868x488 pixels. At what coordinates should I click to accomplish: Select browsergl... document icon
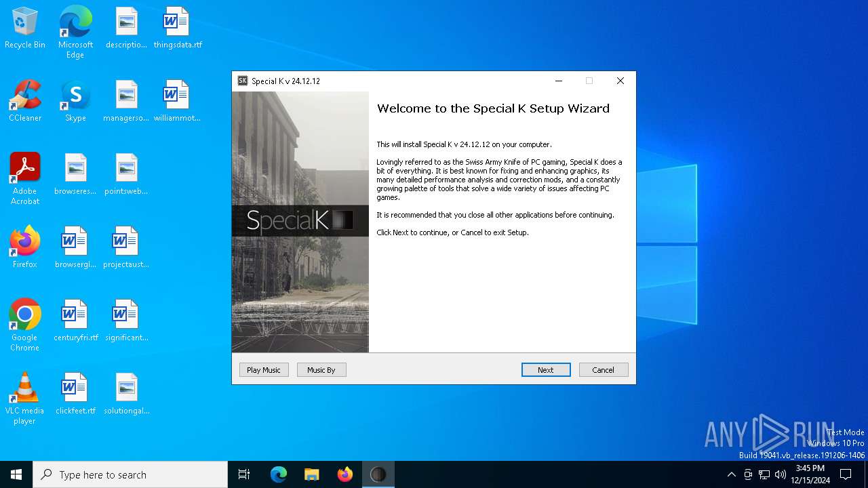(75, 247)
